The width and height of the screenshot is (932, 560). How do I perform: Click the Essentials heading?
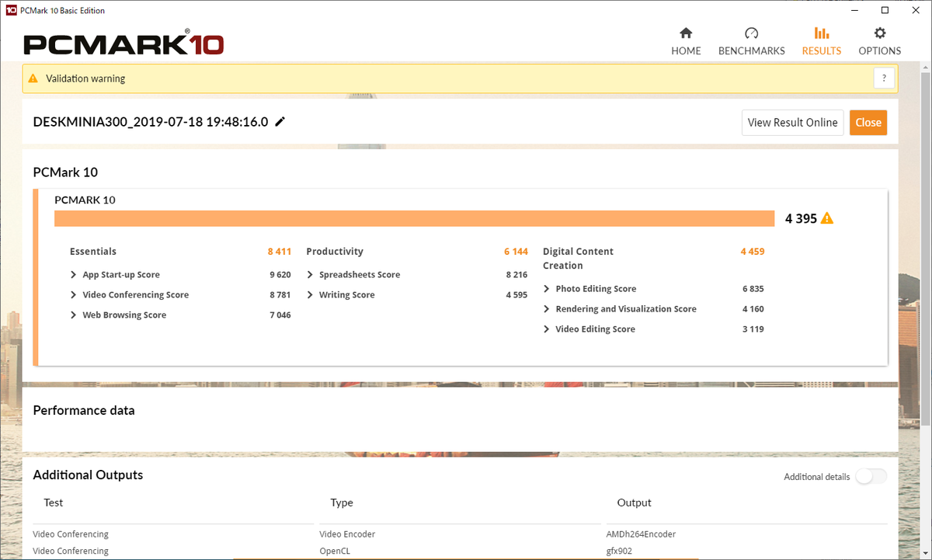click(x=93, y=252)
